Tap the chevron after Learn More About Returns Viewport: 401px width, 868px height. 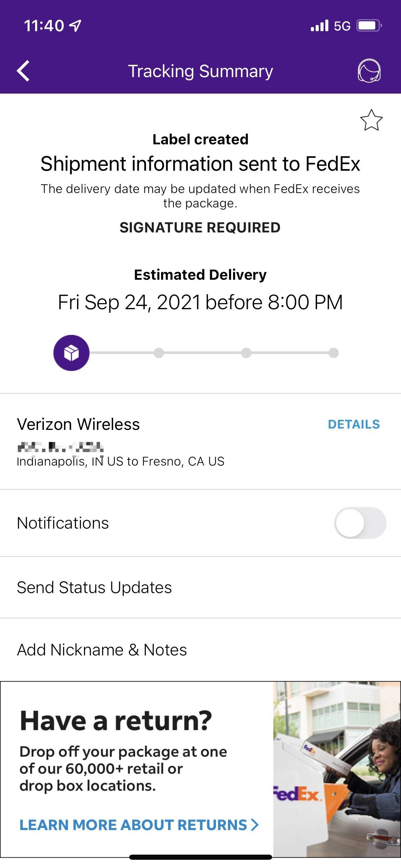tap(255, 825)
